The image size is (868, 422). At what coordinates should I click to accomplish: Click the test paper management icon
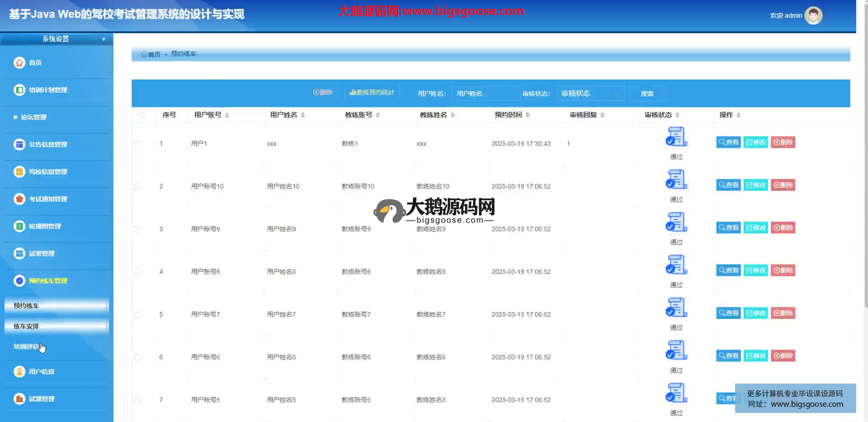click(19, 254)
